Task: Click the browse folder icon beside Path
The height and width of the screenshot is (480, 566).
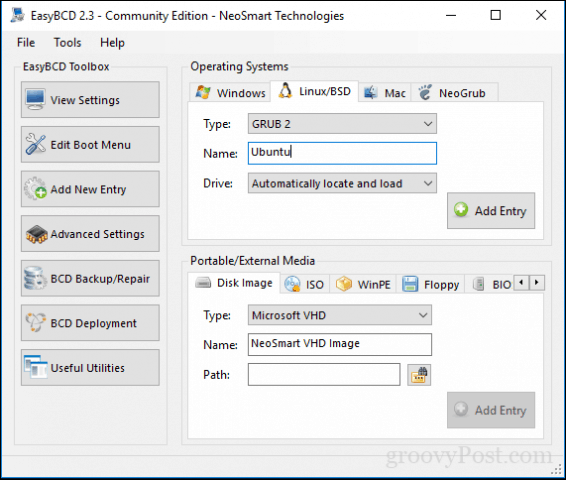Action: pos(419,375)
